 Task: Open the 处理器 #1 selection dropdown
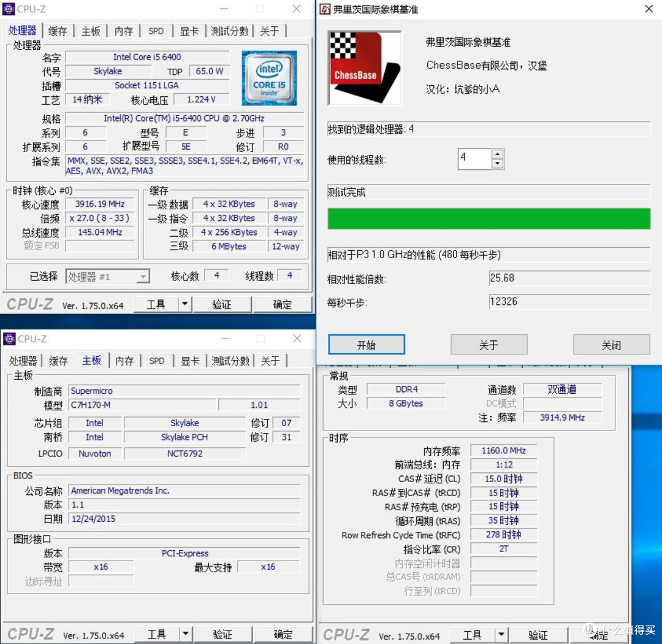tap(143, 277)
